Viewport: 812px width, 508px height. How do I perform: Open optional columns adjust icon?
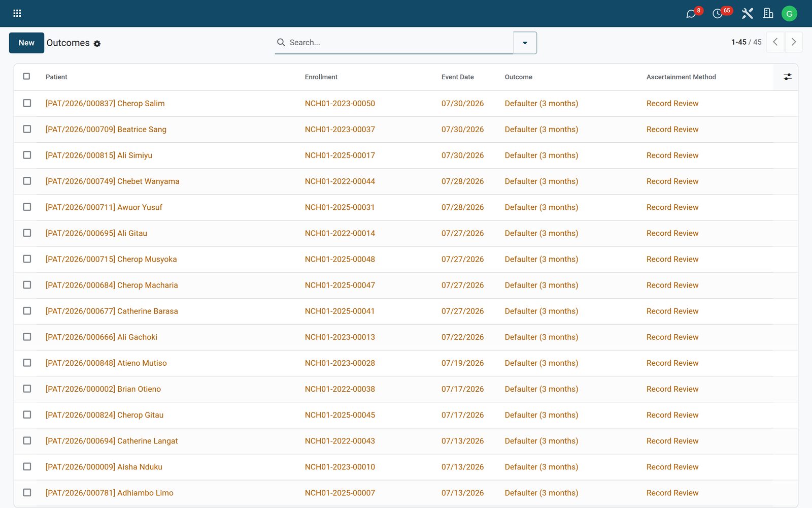(787, 77)
